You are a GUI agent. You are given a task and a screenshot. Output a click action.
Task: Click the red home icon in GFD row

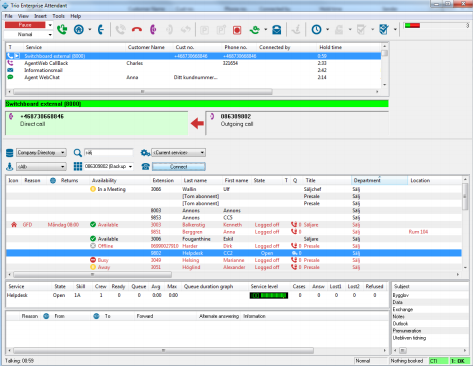point(14,225)
